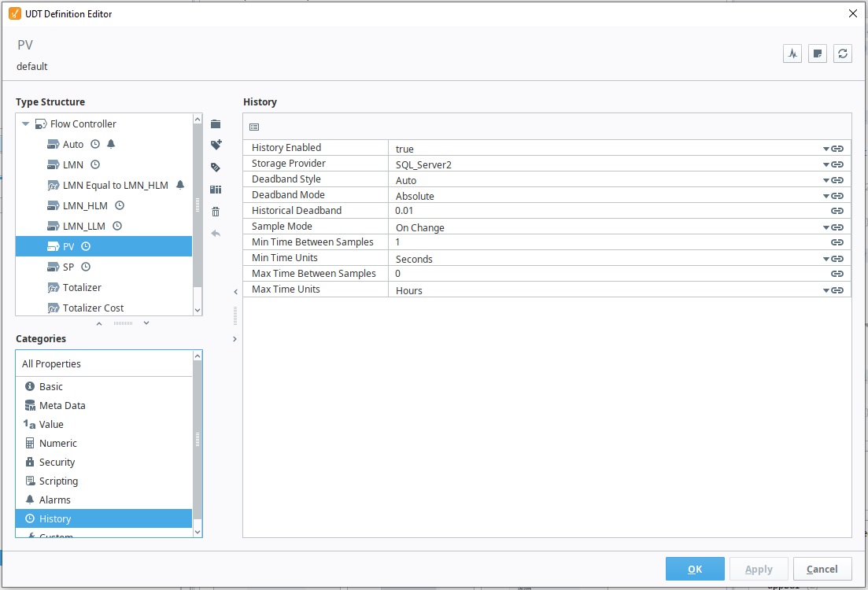Open the Storage Provider dropdown
The image size is (868, 590).
pos(826,164)
